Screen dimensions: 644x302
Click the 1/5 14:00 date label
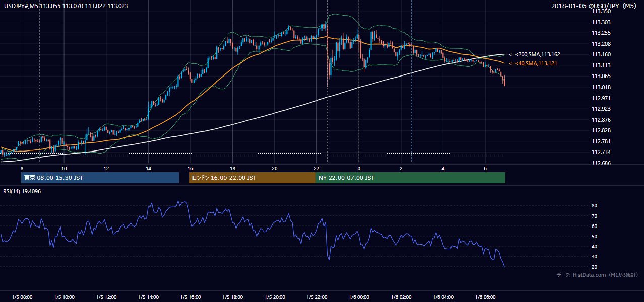click(x=148, y=297)
